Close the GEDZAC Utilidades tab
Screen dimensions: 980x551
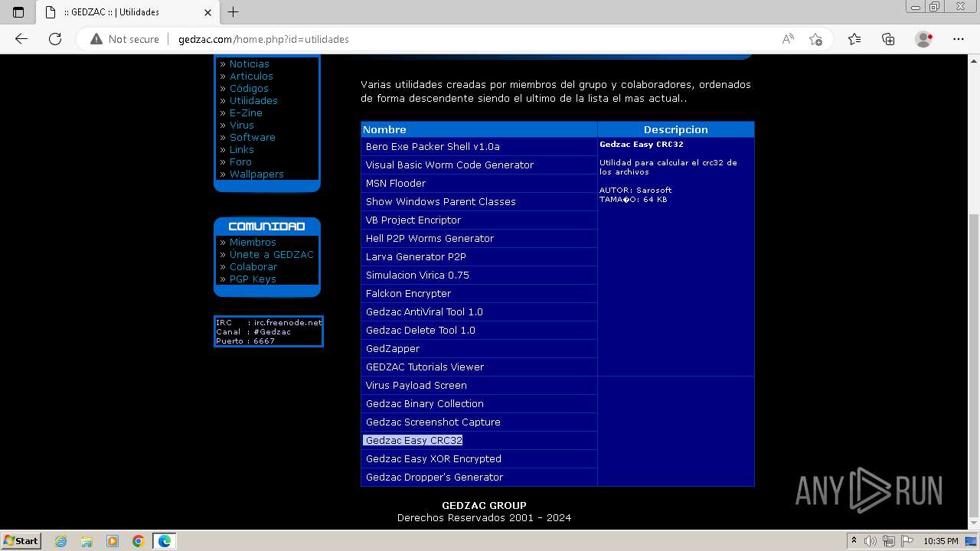tap(207, 12)
